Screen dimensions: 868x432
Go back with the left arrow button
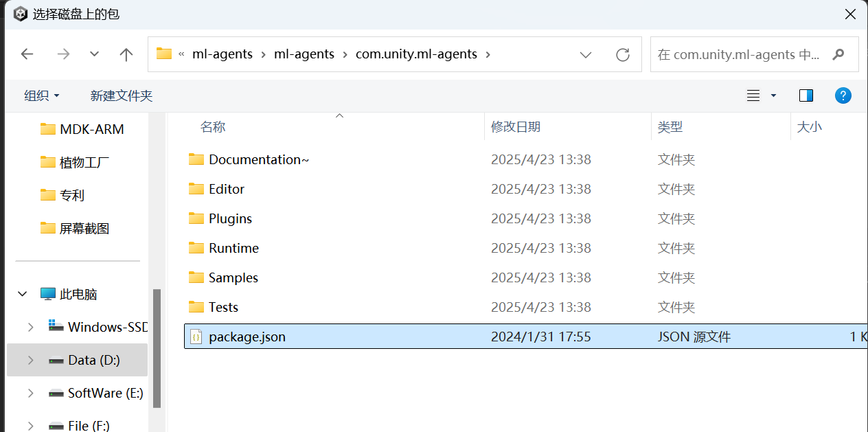pos(27,54)
